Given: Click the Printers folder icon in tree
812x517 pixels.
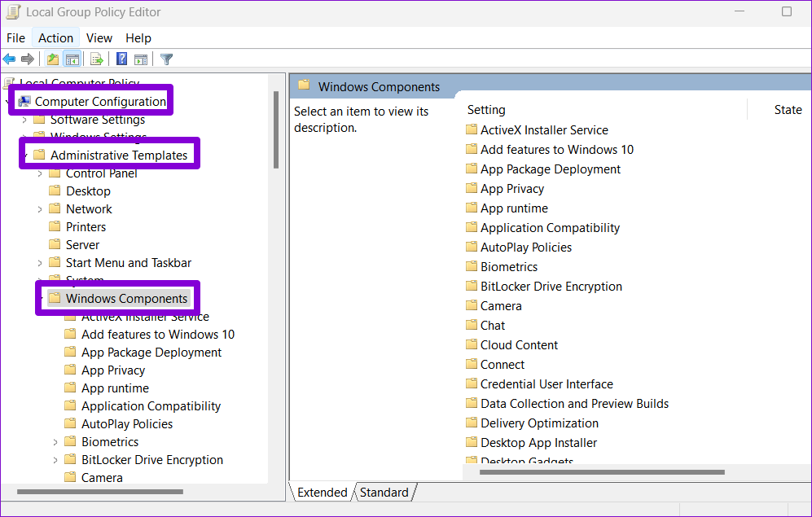Looking at the screenshot, I should tap(55, 226).
